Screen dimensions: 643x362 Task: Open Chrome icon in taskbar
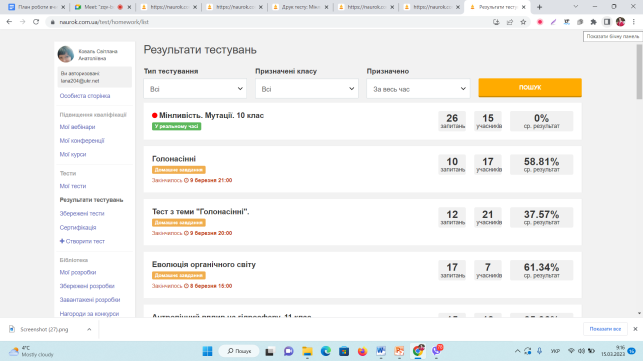point(418,351)
